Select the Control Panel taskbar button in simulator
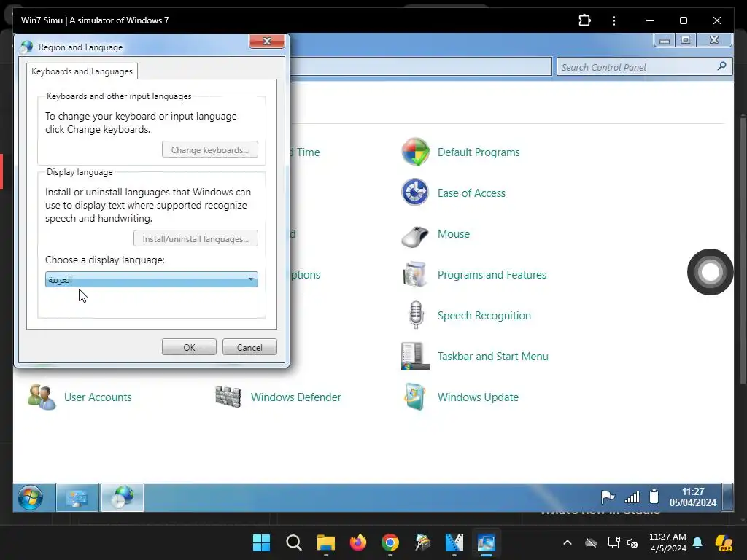747x560 pixels. [x=77, y=497]
